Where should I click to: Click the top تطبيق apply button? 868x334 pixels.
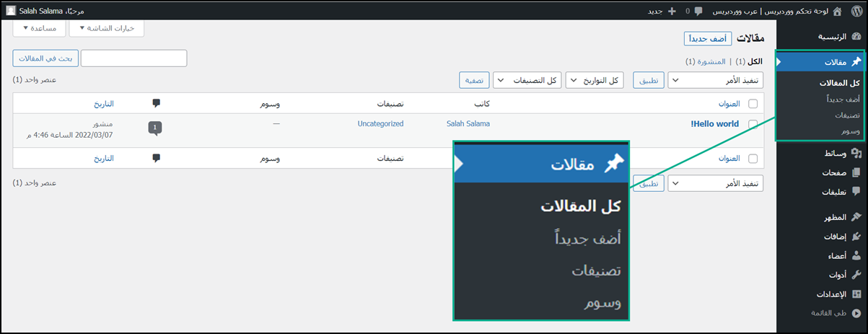(x=649, y=80)
